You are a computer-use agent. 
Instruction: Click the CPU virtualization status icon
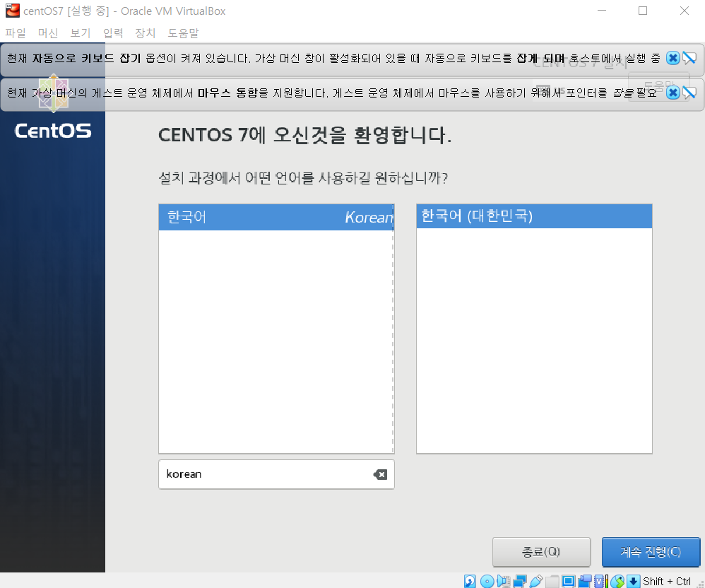[599, 581]
